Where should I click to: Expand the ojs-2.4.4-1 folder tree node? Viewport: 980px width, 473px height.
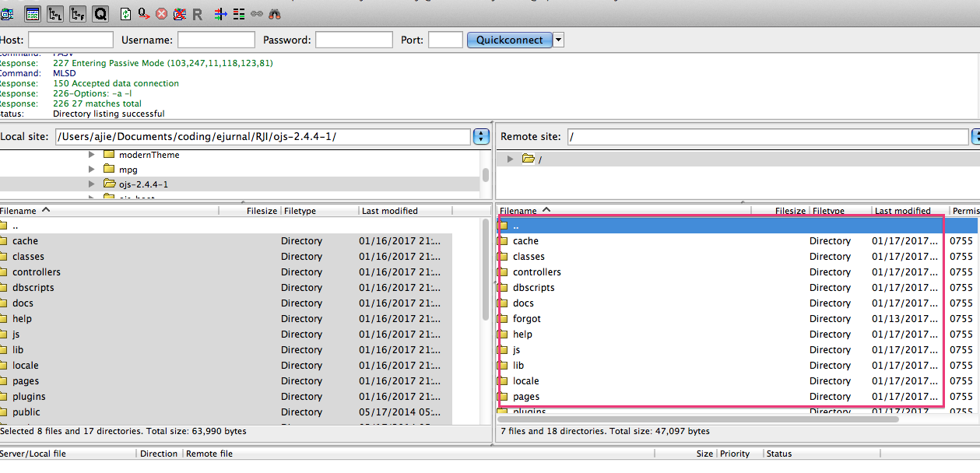tap(92, 184)
